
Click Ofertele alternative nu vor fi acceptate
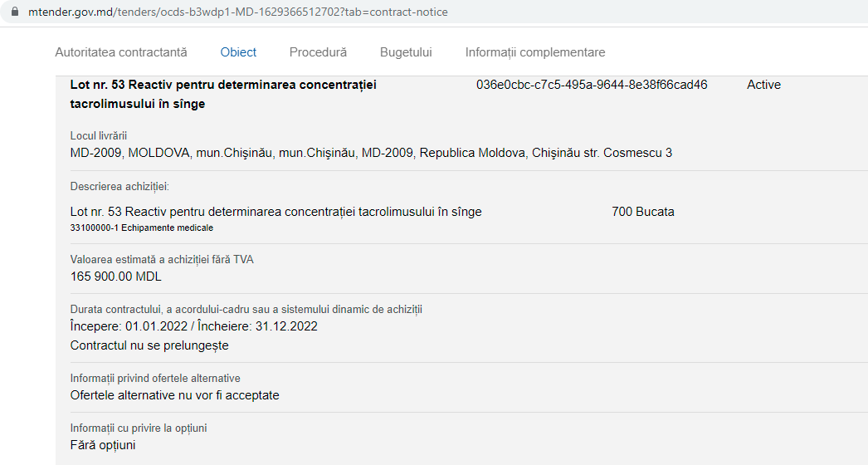point(174,395)
